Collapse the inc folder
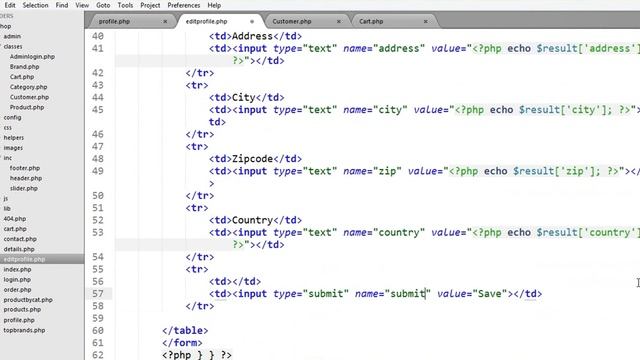This screenshot has width=640, height=360. (x=7, y=158)
